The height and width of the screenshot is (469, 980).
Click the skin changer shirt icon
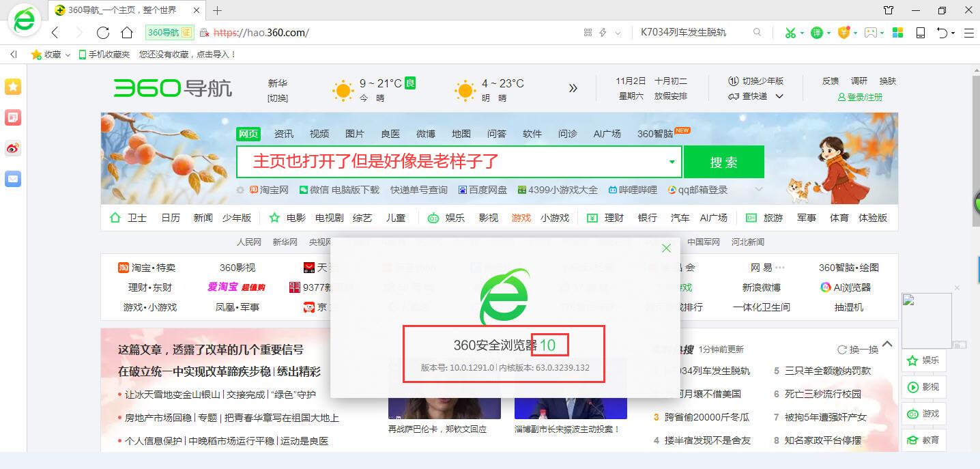click(888, 10)
